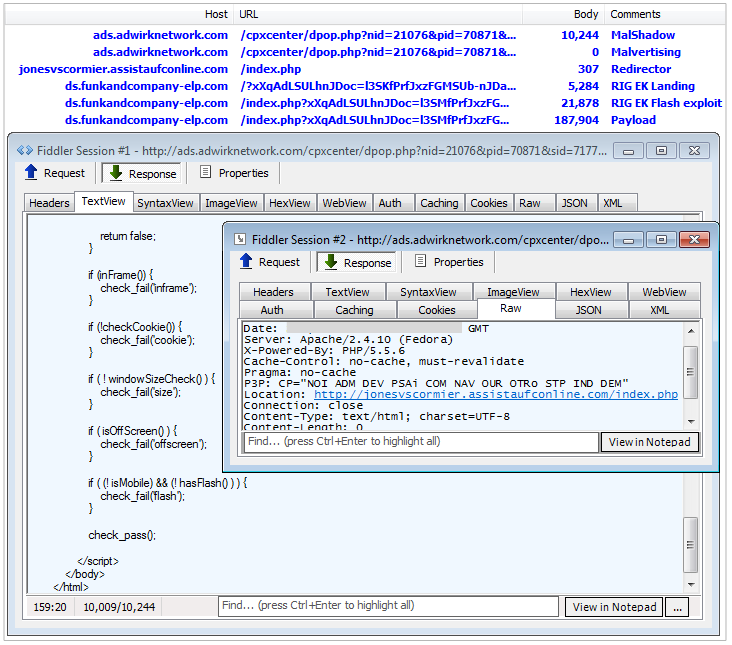
Task: Click the Request arrow in Session #2
Action: 246,262
